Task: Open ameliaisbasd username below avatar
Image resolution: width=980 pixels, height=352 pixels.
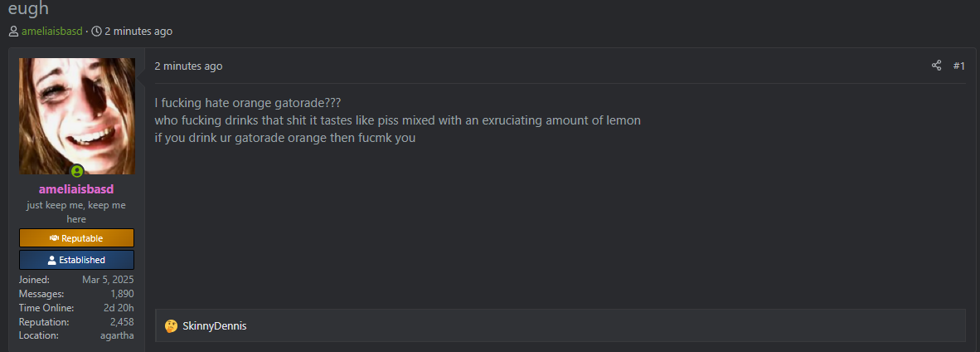Action: pyautogui.click(x=76, y=188)
